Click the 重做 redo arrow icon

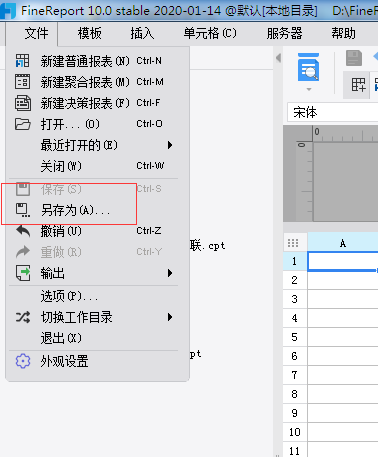click(23, 252)
